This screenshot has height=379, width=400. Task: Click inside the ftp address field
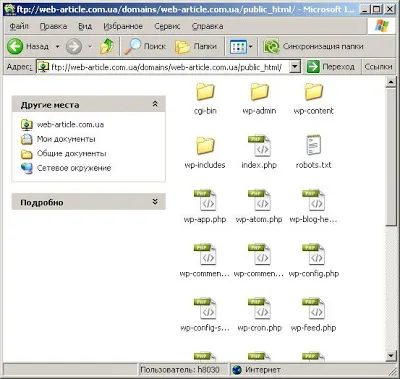click(166, 67)
